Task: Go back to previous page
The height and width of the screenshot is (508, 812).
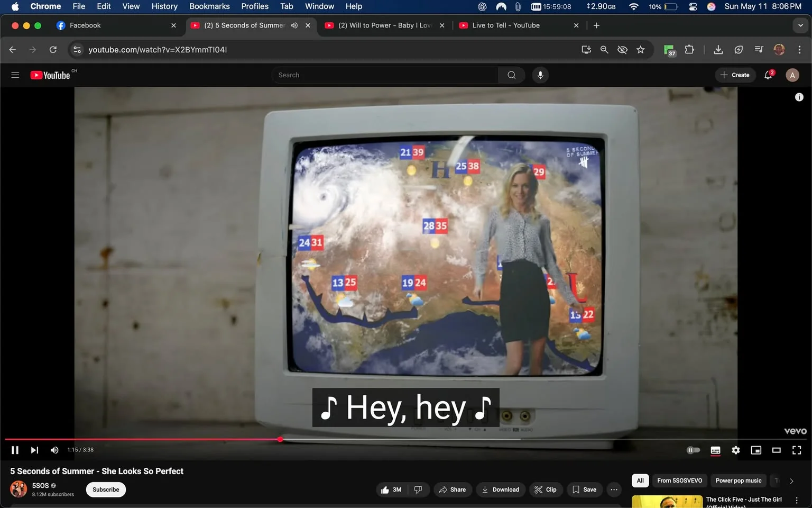Action: 13,50
